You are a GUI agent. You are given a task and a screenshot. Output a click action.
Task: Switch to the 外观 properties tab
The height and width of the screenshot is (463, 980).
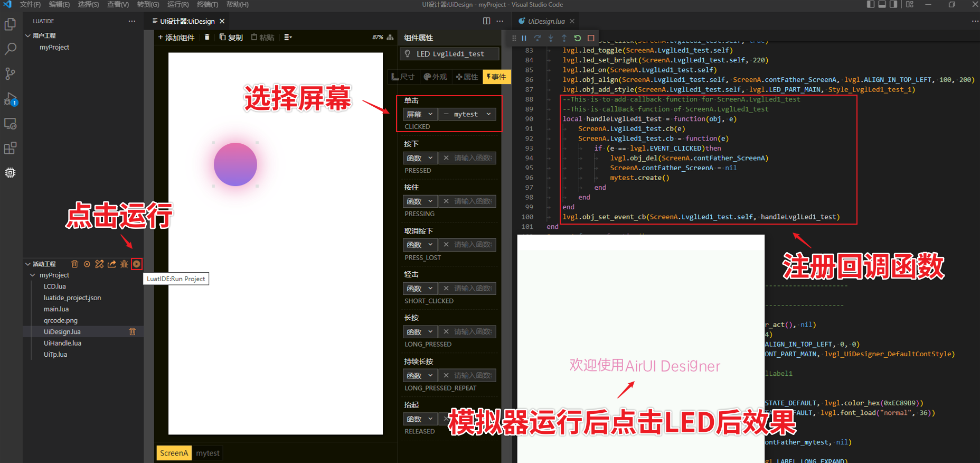click(x=435, y=77)
